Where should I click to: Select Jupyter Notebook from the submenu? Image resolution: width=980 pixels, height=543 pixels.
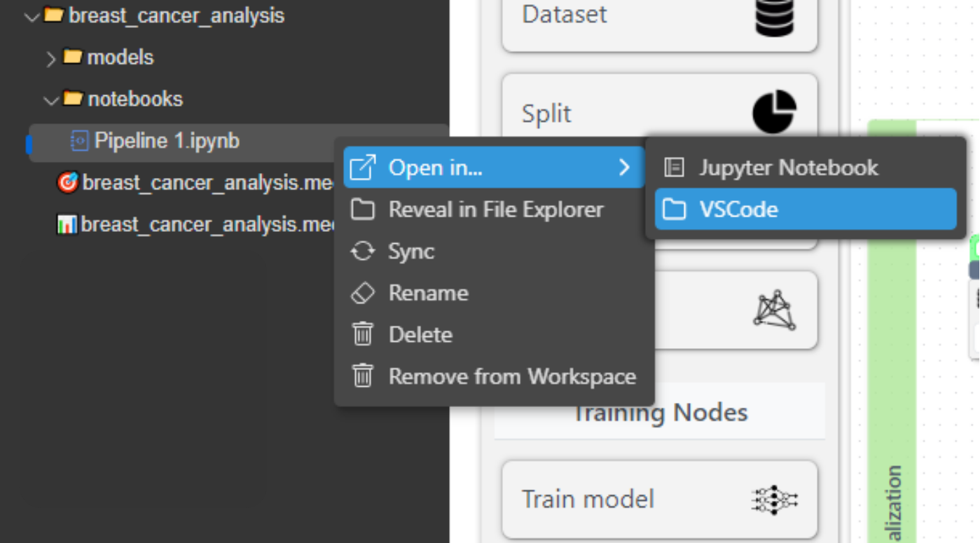click(x=788, y=167)
